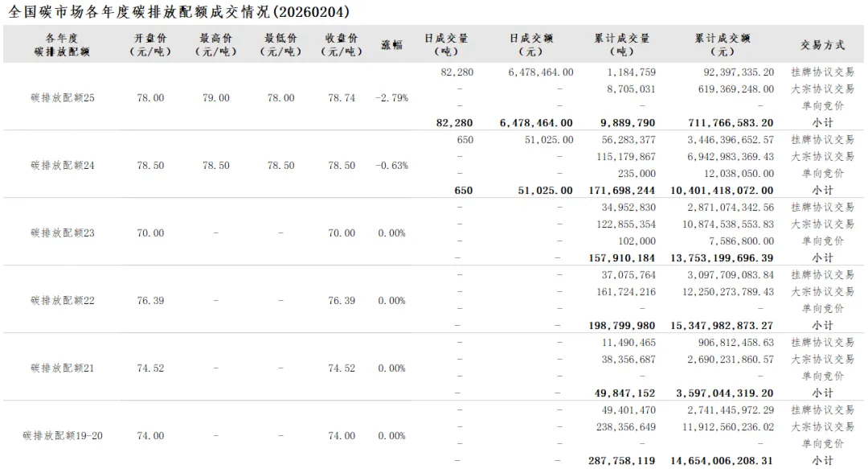Image resolution: width=868 pixels, height=469 pixels.
Task: Select the 碳排放配额24 row label
Action: coord(63,166)
